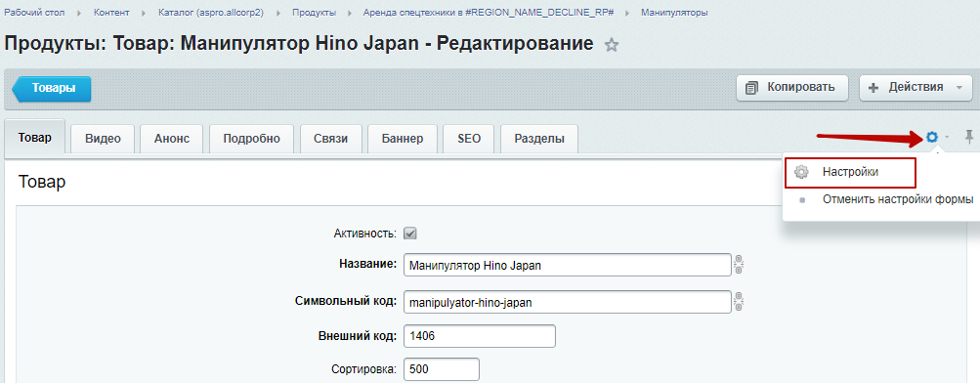Go to the Баннер tab
Screen dimensions: 980x383
403,139
